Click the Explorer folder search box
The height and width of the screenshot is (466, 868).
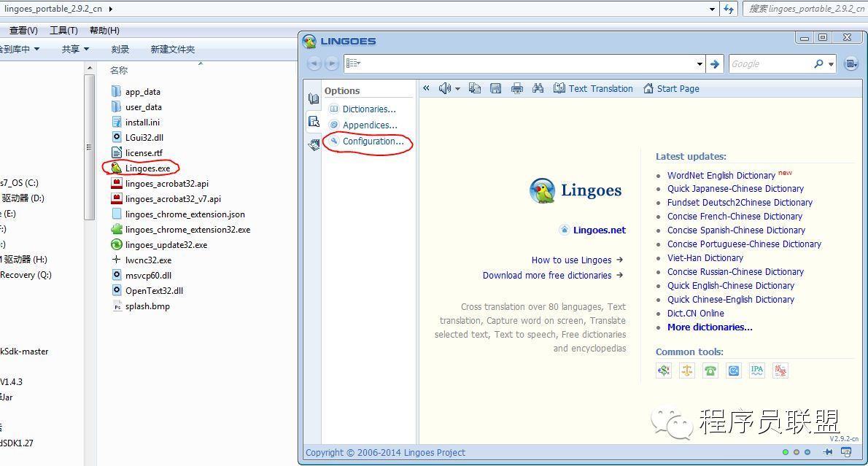pos(805,9)
